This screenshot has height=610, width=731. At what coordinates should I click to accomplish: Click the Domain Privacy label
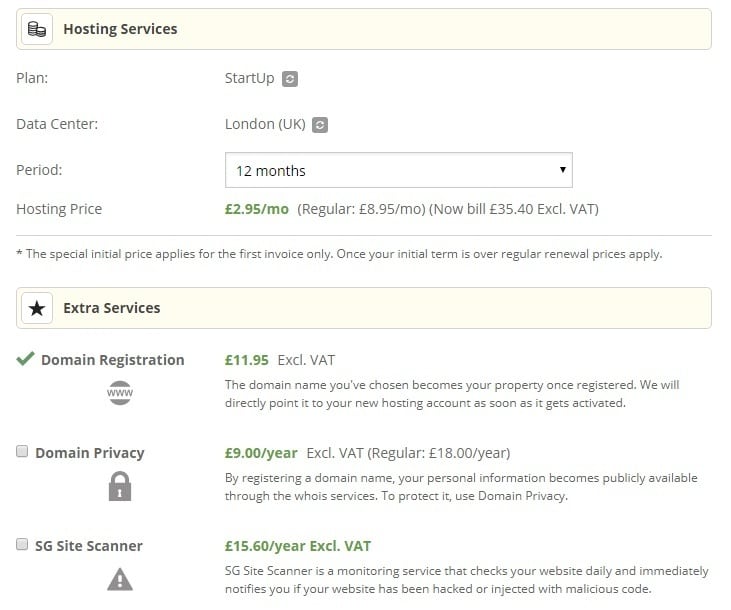[x=90, y=453]
